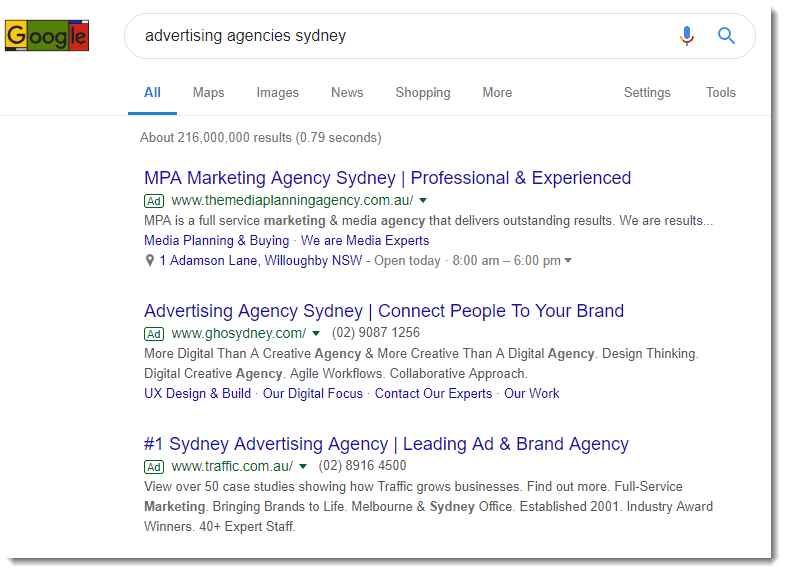Open the Tools option
The image size is (786, 573).
pos(721,93)
